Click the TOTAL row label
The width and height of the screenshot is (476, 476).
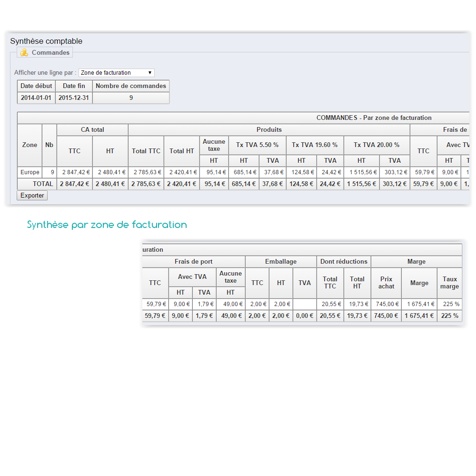click(x=43, y=184)
